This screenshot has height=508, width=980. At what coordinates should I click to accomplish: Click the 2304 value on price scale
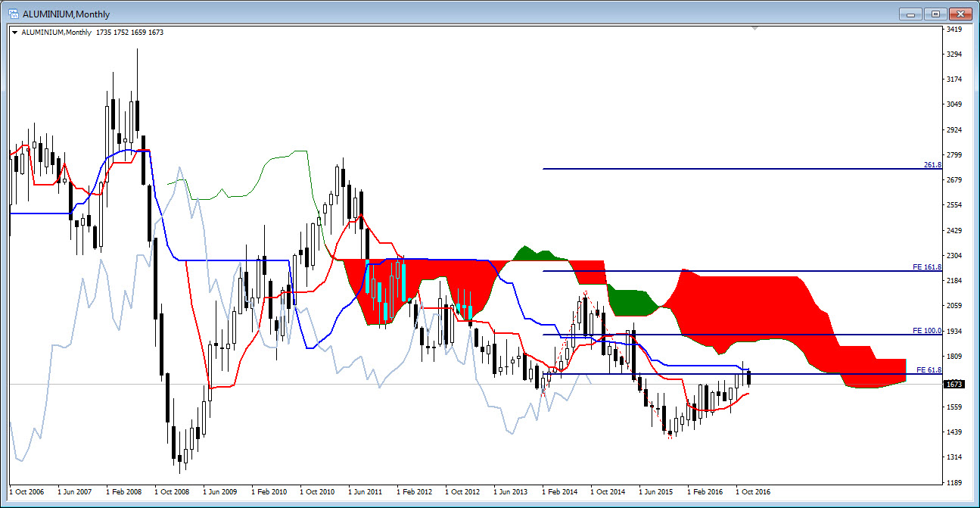click(954, 256)
